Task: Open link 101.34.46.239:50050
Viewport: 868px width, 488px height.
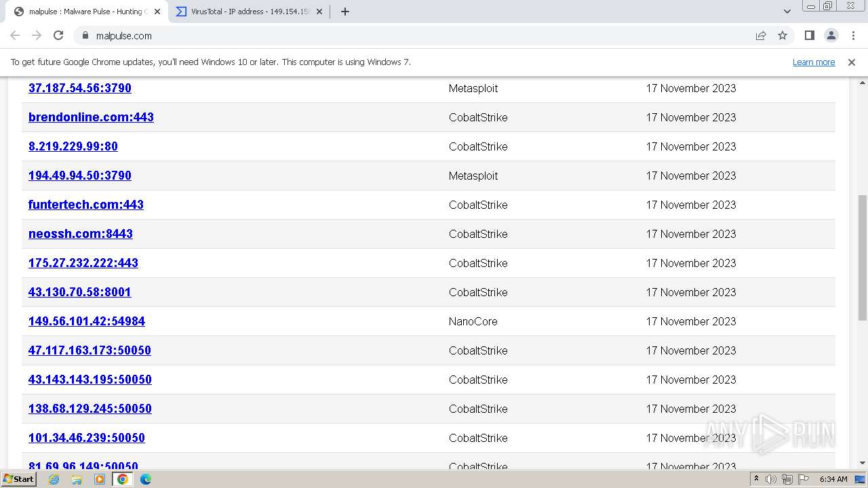Action: (x=87, y=438)
